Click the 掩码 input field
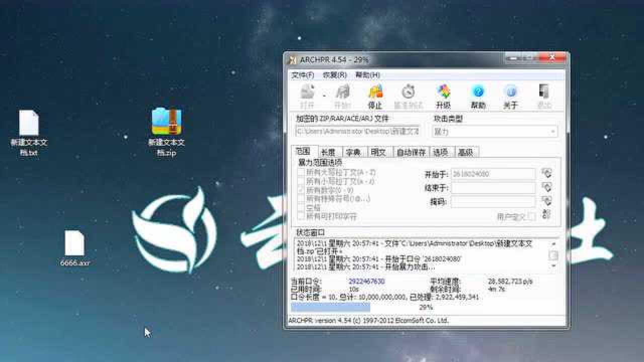 493,201
